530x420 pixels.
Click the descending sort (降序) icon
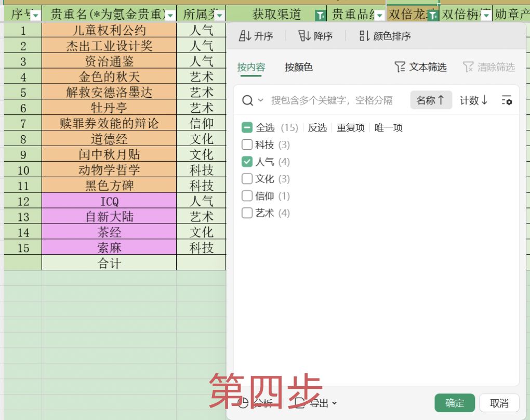pos(304,36)
